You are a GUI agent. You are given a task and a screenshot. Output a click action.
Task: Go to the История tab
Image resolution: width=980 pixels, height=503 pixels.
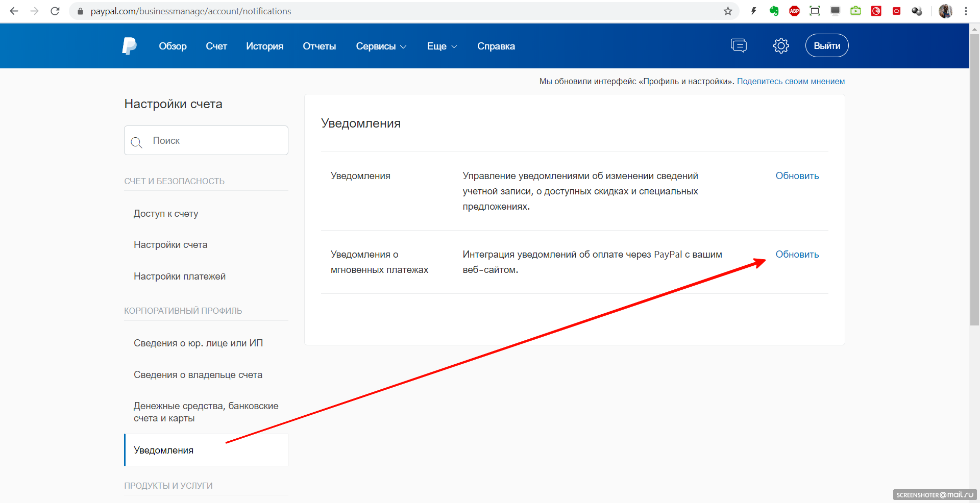pos(264,46)
